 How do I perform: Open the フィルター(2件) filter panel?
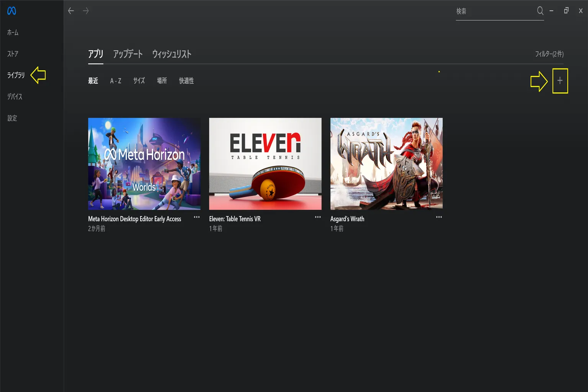tap(549, 54)
